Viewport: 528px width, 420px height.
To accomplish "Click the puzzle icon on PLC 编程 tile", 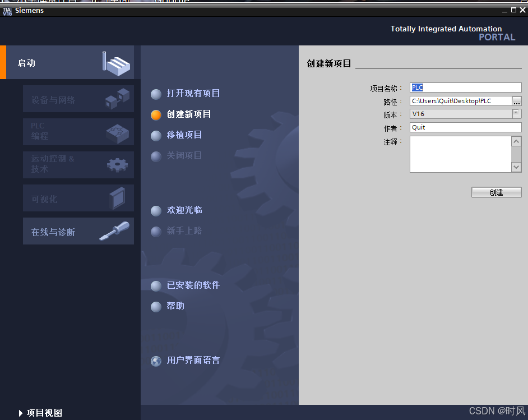I will click(x=118, y=133).
